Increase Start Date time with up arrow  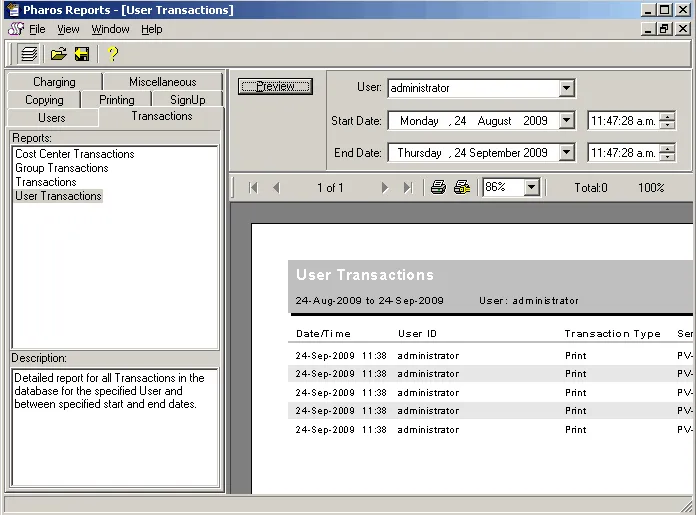coord(667,116)
